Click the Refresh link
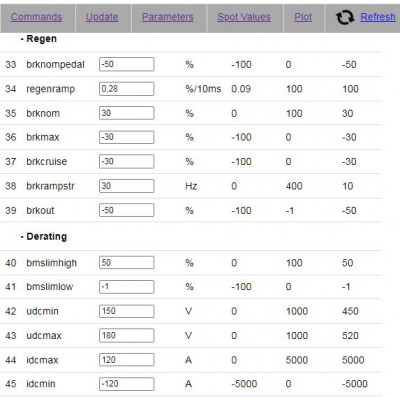Viewport: 400px width, 397px height. tap(378, 17)
